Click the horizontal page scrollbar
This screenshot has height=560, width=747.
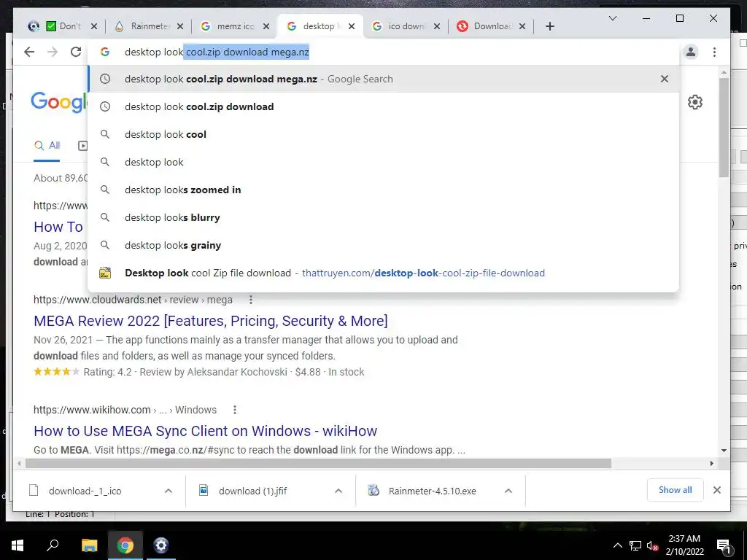[318, 463]
